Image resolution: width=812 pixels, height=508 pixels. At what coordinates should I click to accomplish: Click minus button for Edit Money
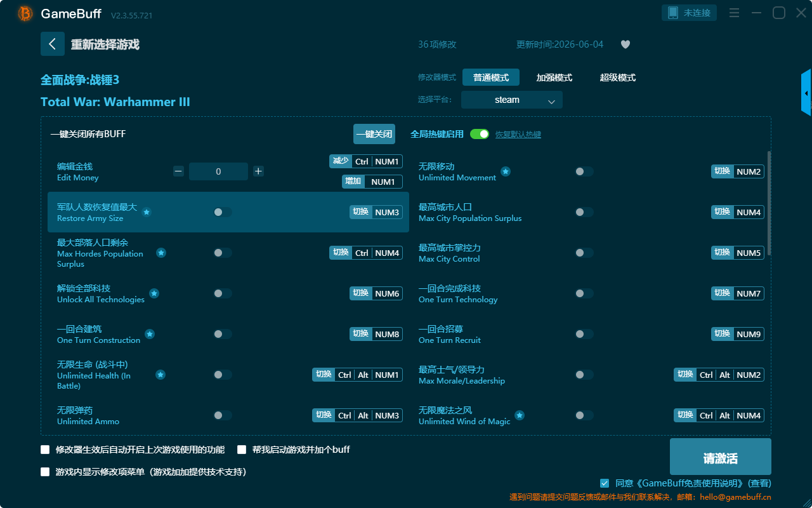click(179, 171)
